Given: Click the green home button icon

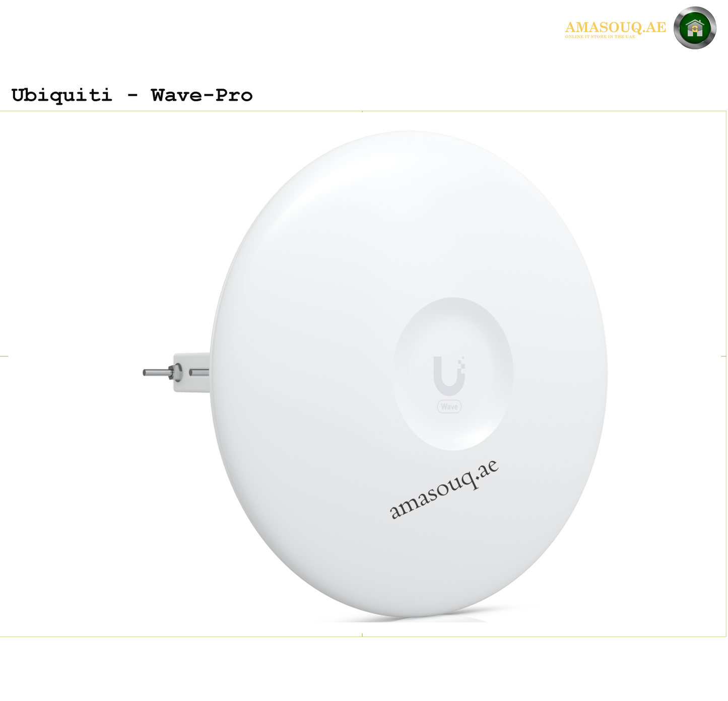Looking at the screenshot, I should click(x=695, y=28).
